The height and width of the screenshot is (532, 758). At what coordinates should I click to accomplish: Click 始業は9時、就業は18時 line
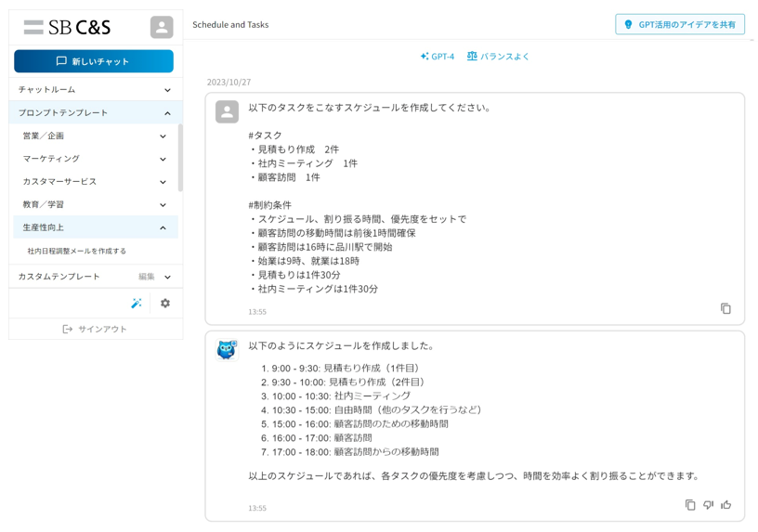point(304,261)
